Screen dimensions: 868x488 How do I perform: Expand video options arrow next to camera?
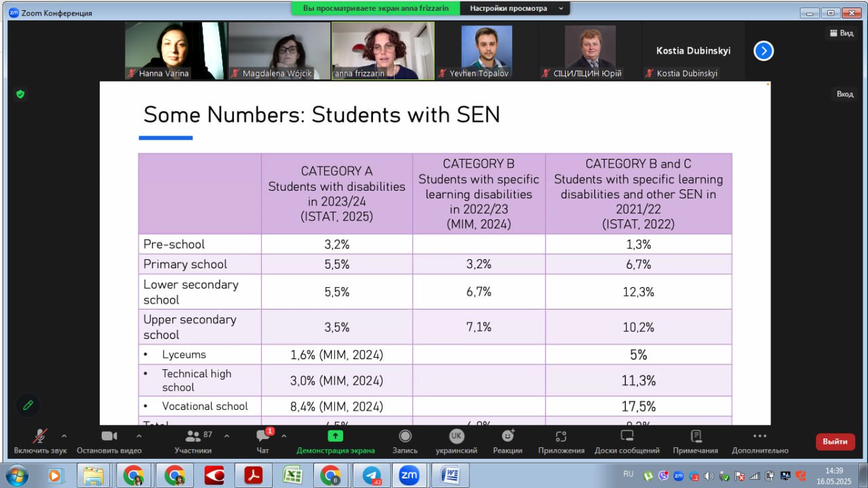pos(139,436)
